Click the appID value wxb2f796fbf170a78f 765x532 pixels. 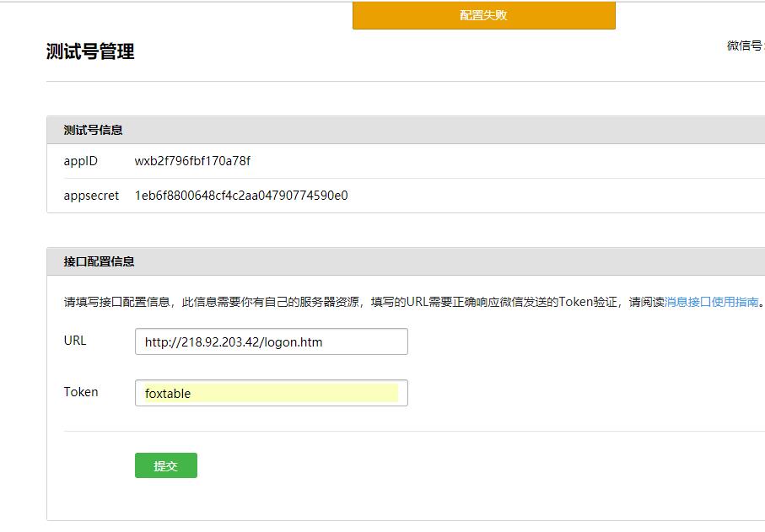(192, 161)
